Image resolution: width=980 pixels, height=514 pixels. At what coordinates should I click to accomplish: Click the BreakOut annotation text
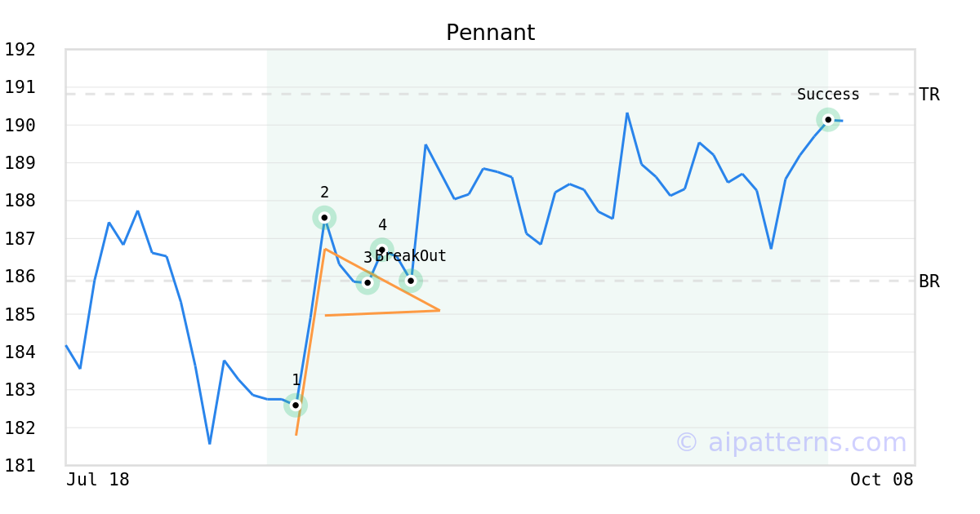point(411,256)
